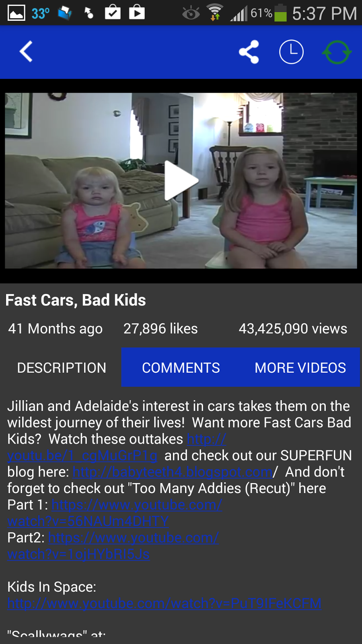The height and width of the screenshot is (644, 362).
Task: Tap the Wi-Fi status icon
Action: 215,12
